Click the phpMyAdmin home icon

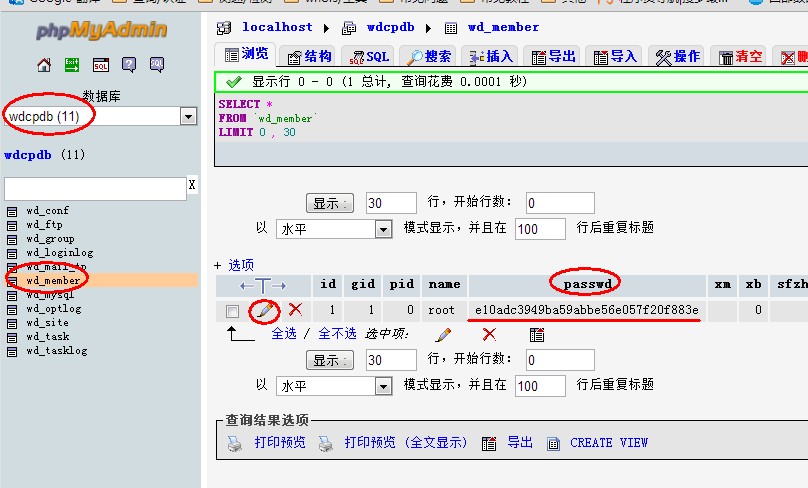tap(44, 65)
